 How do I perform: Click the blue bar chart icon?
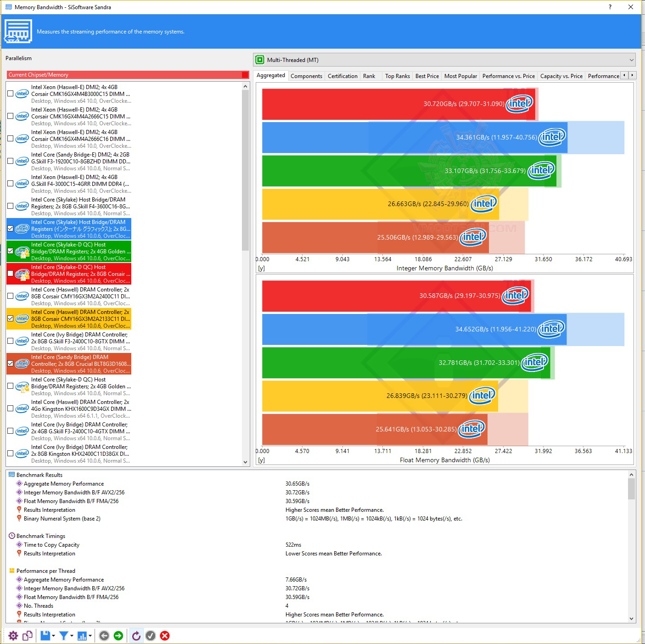click(82, 636)
